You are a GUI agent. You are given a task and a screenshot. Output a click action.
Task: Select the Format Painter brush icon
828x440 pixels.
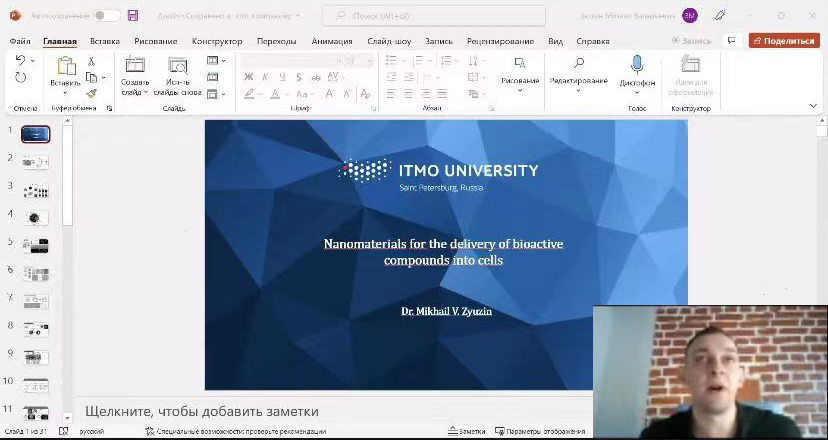[x=91, y=93]
